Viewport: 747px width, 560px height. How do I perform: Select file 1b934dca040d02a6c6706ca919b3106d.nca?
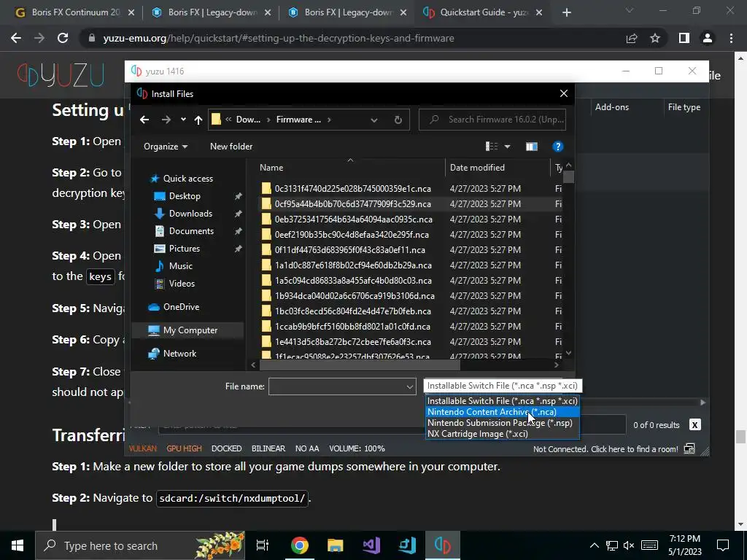coord(355,296)
